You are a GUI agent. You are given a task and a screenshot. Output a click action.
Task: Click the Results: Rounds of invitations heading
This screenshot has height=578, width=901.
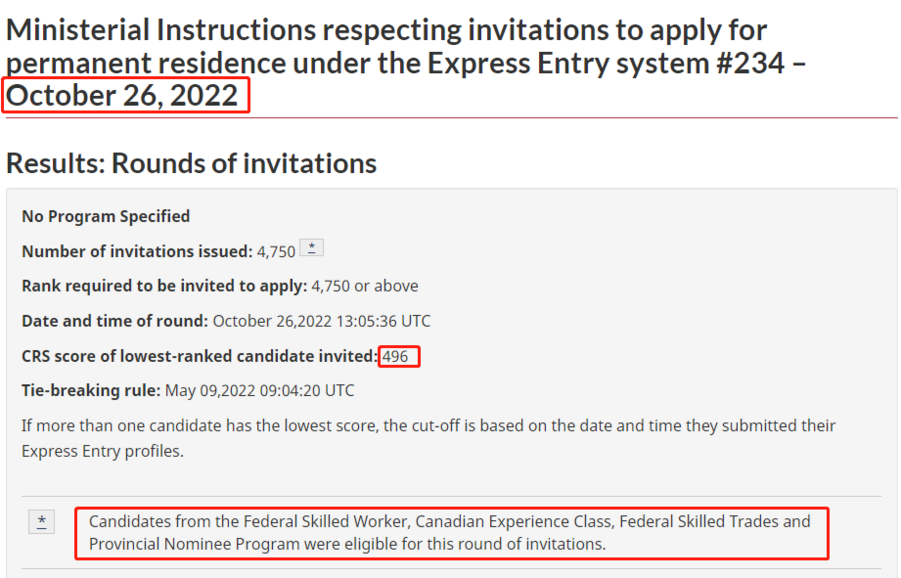tap(191, 163)
